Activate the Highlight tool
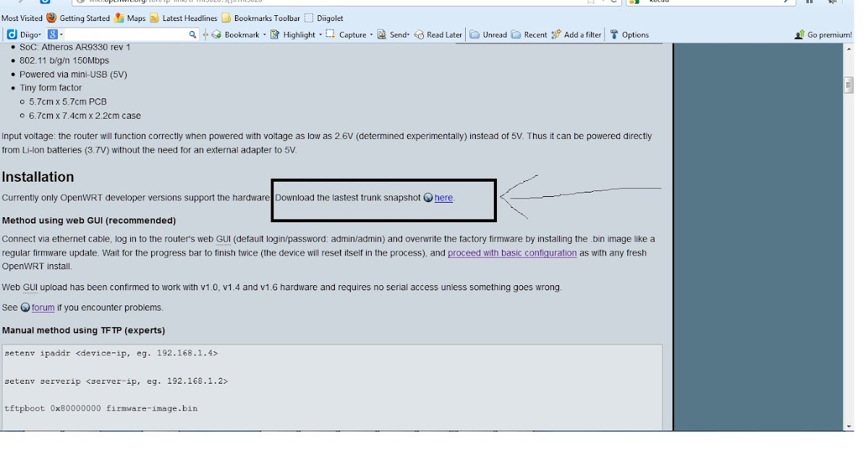Screen dimensions: 868x456 293,35
